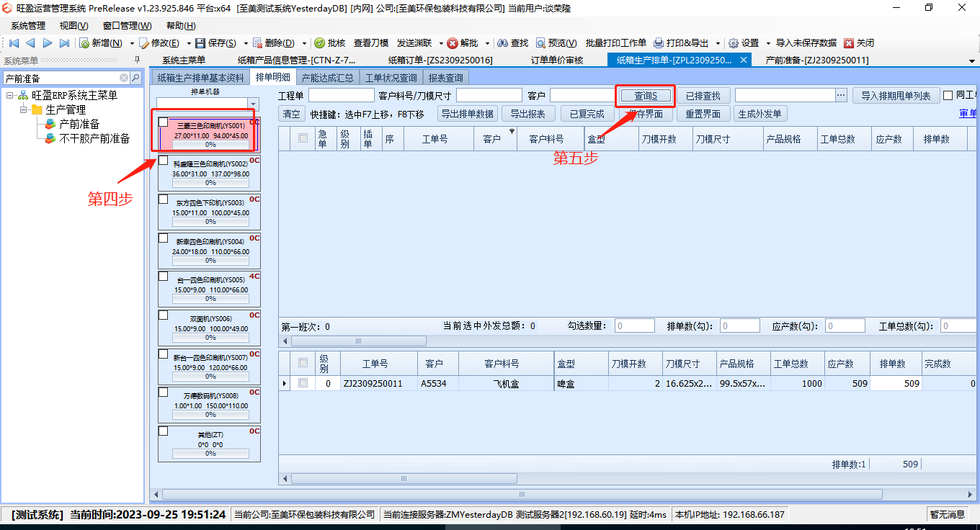Click the 打印&导出 printer button

coord(681,43)
